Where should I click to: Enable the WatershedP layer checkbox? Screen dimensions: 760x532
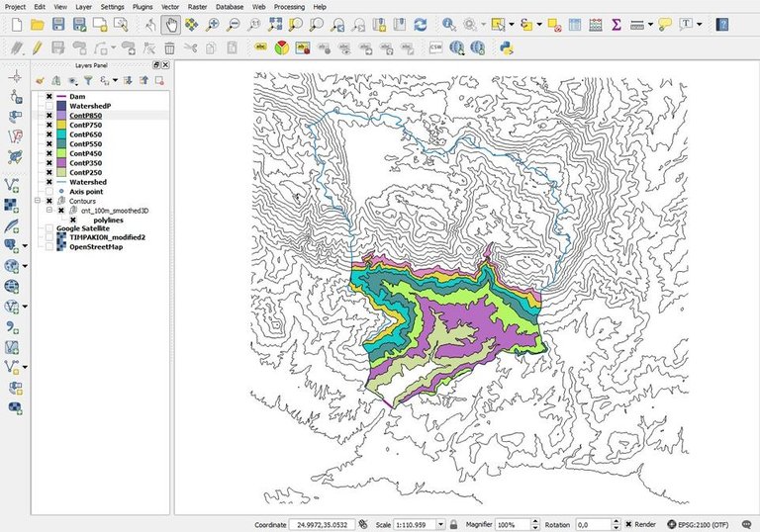point(48,106)
